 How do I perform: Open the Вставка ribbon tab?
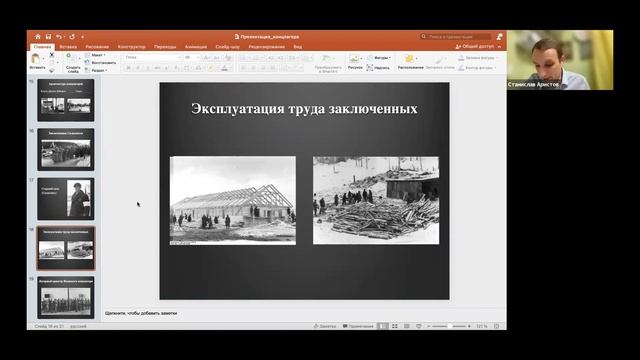pyautogui.click(x=68, y=47)
